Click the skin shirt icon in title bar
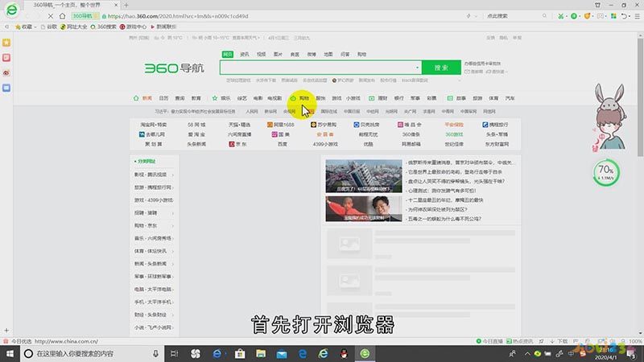The width and height of the screenshot is (644, 362). (597, 5)
